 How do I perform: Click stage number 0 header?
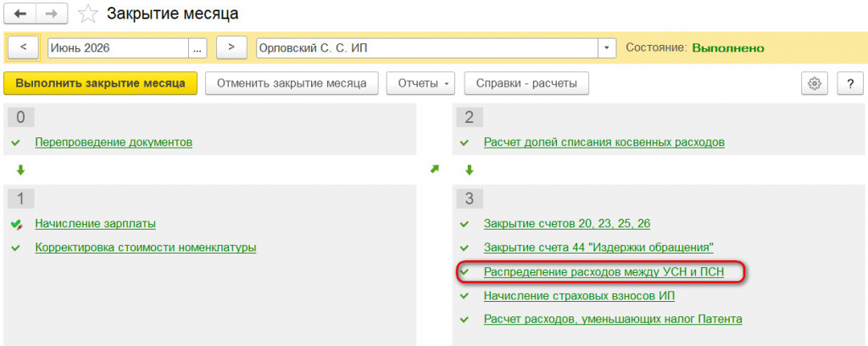[x=21, y=117]
